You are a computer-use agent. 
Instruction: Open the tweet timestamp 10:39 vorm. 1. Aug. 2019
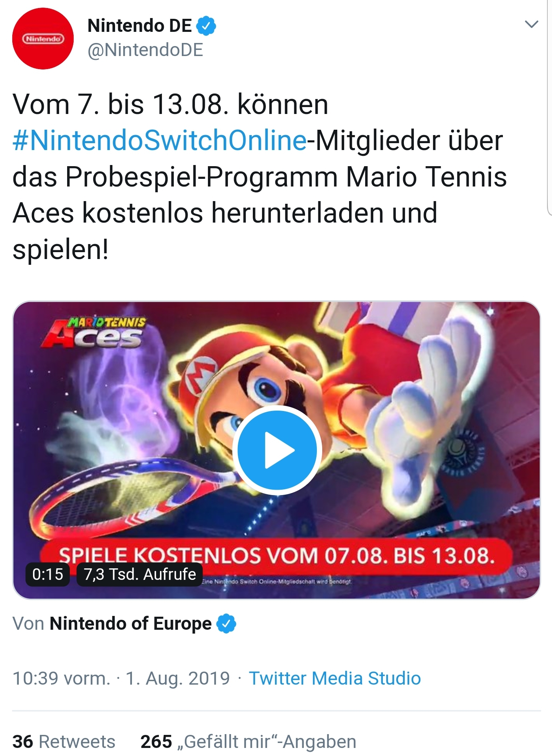pos(121,678)
